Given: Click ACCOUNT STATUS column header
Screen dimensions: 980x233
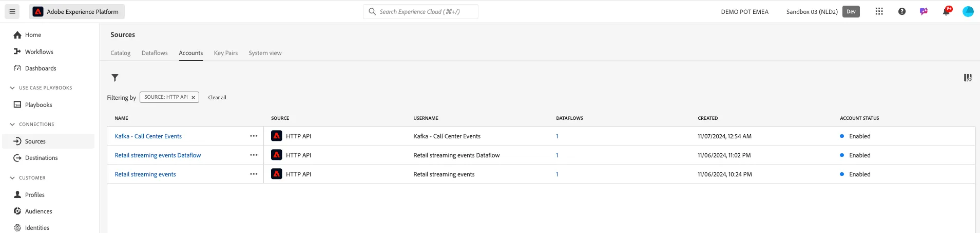Looking at the screenshot, I should point(859,118).
